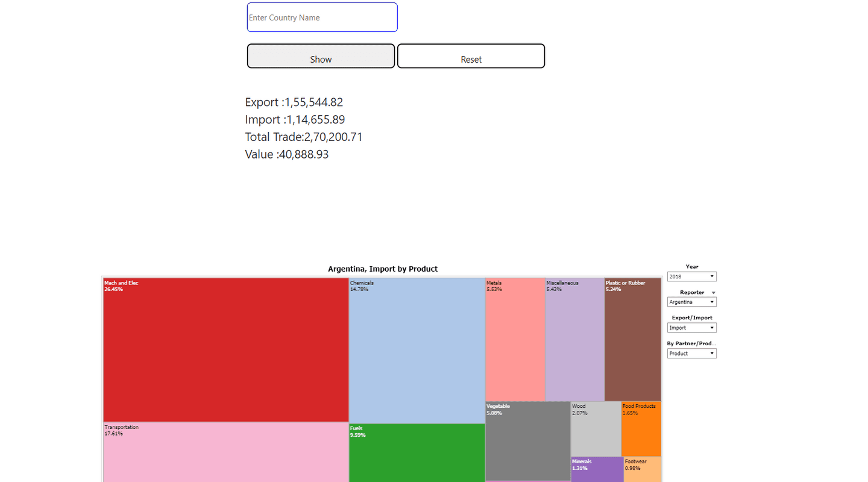Click the Value :40,888.93 text
The width and height of the screenshot is (868, 482).
(287, 155)
